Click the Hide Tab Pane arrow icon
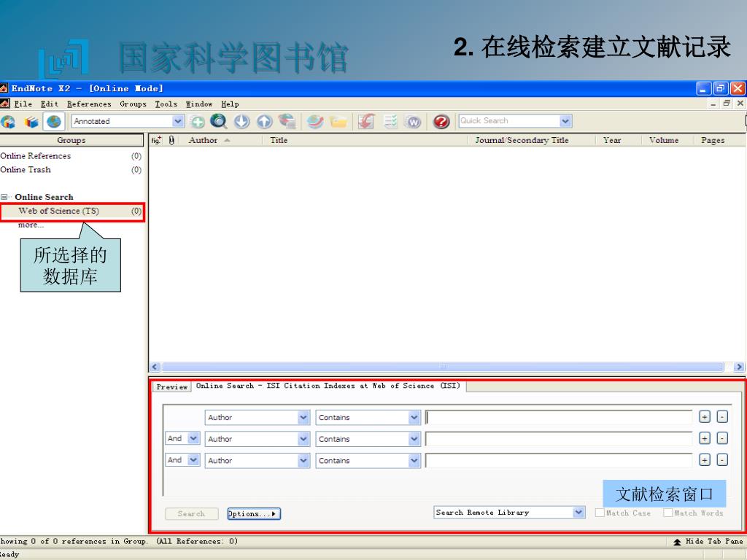This screenshot has width=747, height=560. click(677, 542)
